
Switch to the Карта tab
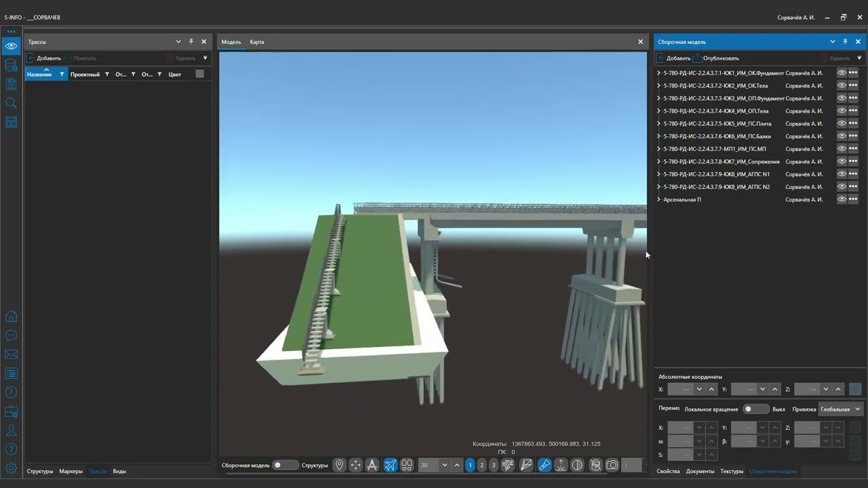coord(257,42)
